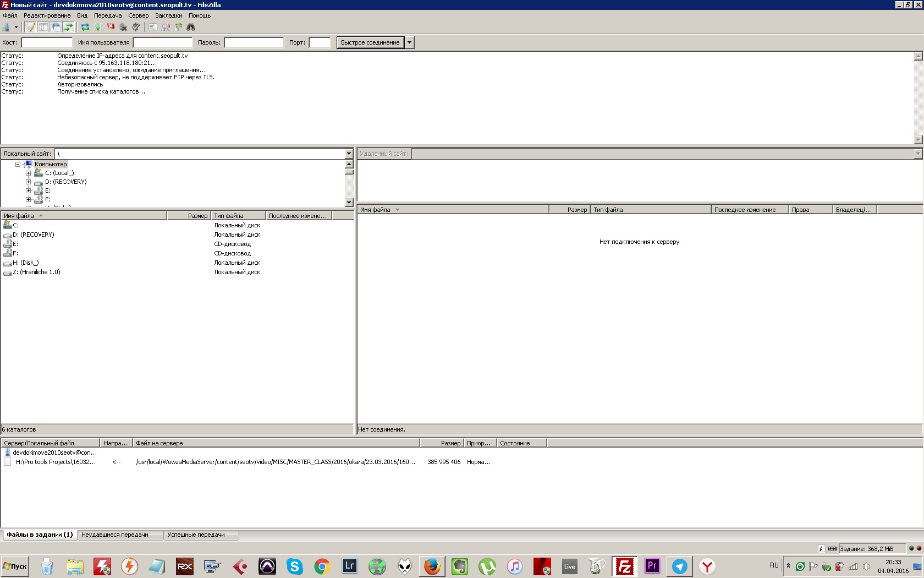Screen dimensions: 924x578
Task: Open the Передача menu
Action: coord(108,15)
